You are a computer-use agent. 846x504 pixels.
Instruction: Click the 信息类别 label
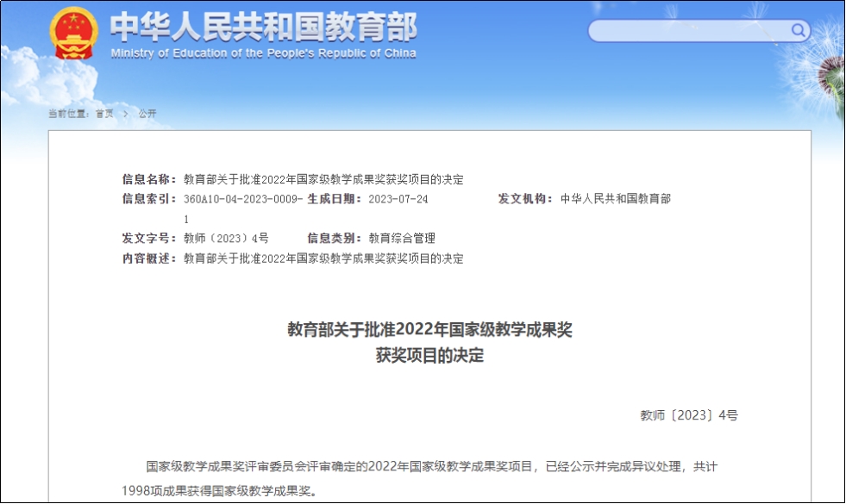(335, 239)
